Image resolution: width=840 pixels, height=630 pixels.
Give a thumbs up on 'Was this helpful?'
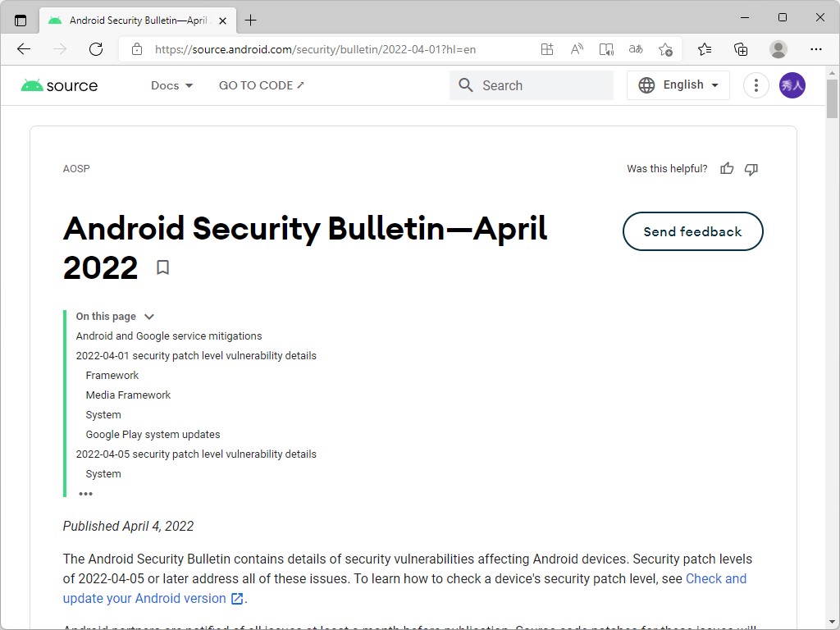coord(727,168)
